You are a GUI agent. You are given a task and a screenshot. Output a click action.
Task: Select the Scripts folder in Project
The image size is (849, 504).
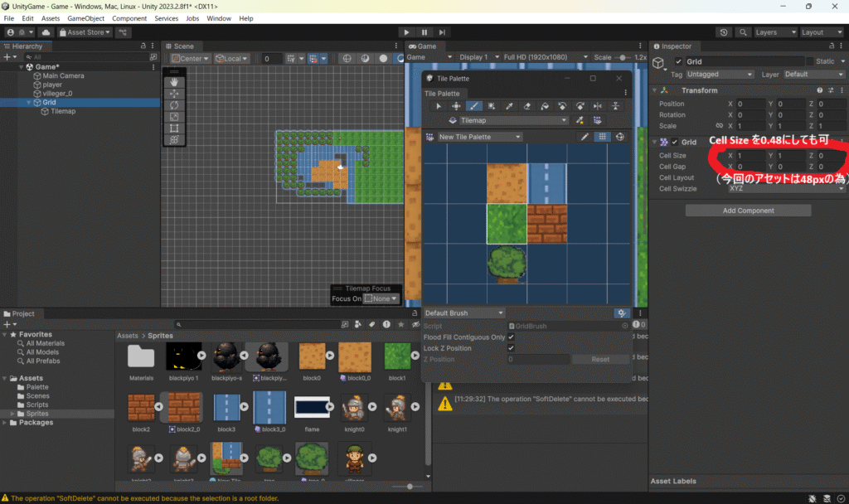pos(36,405)
